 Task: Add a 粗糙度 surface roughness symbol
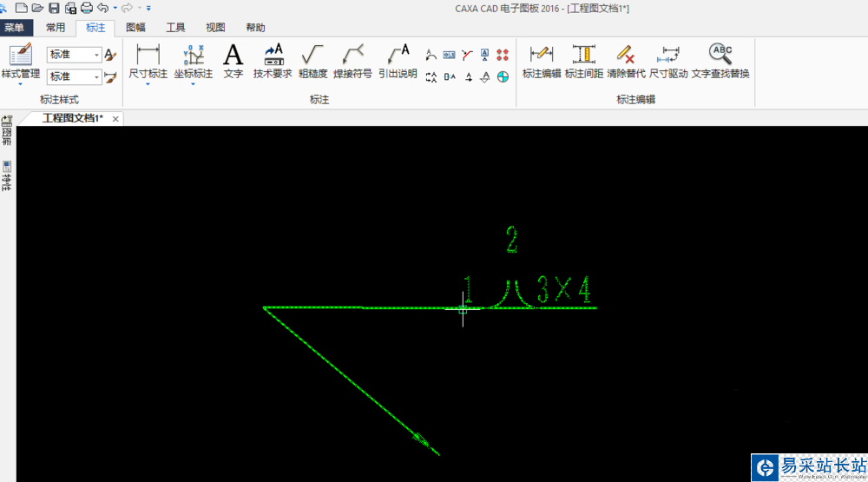312,61
